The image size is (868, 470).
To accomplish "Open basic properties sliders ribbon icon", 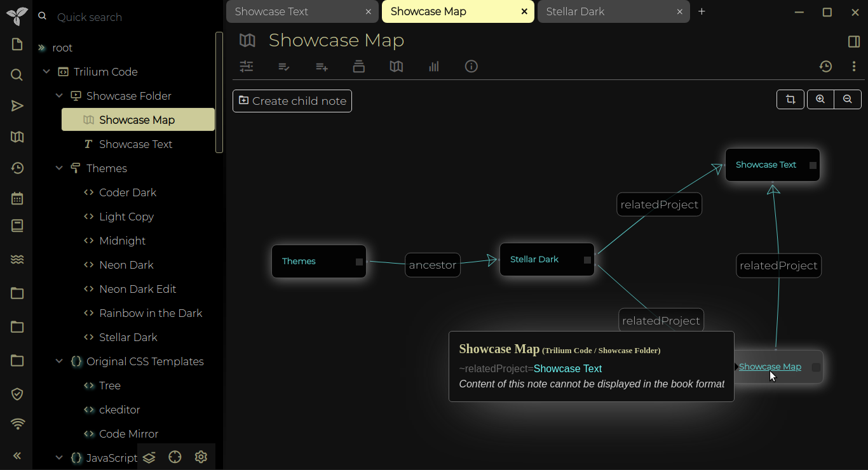I will click(247, 66).
